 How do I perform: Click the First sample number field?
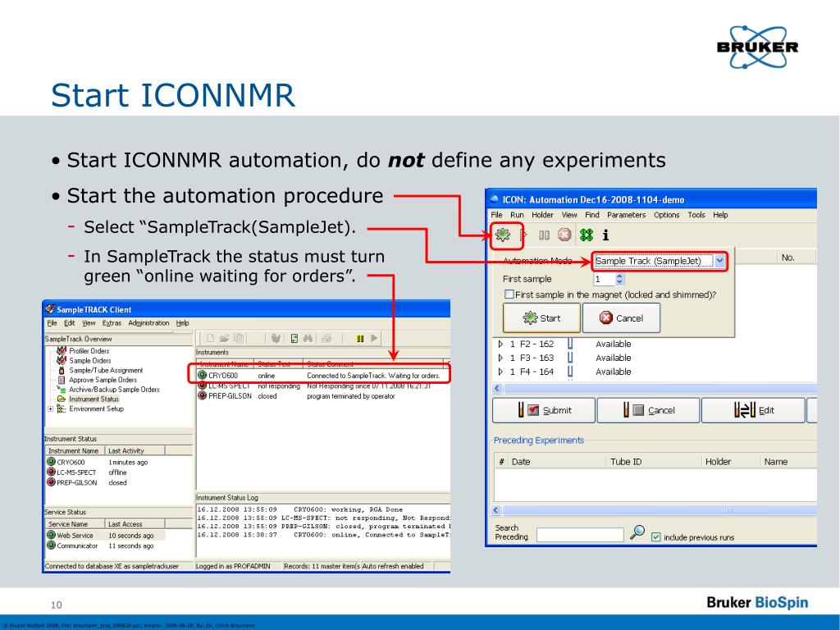click(x=605, y=279)
